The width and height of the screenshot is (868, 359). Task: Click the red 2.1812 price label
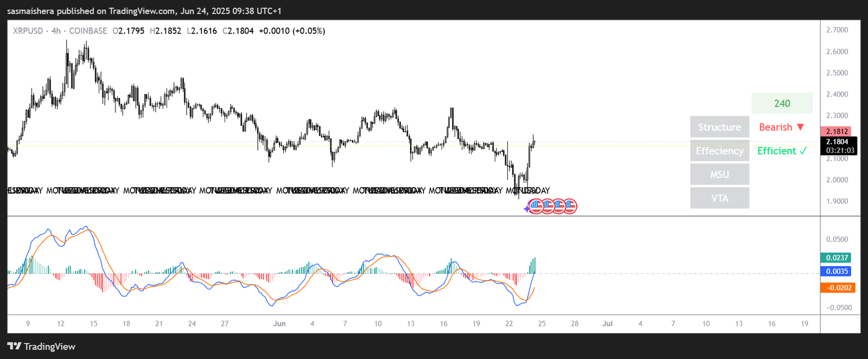[x=836, y=131]
